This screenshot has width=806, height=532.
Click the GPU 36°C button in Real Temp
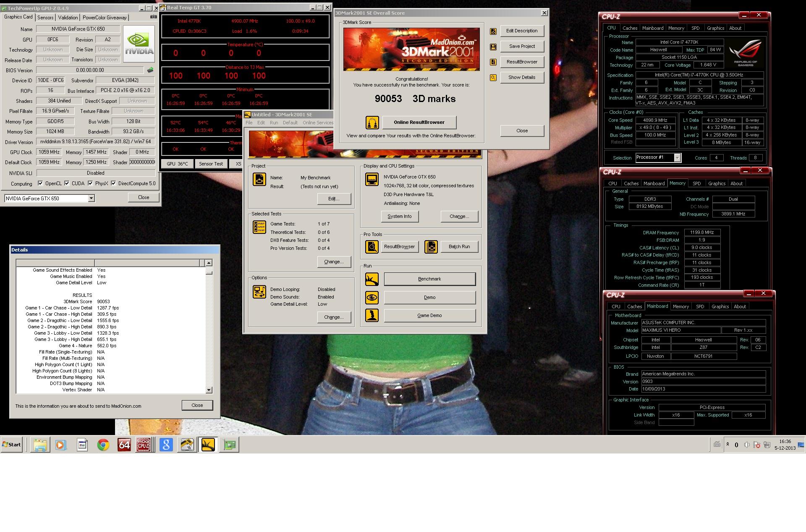pos(177,164)
